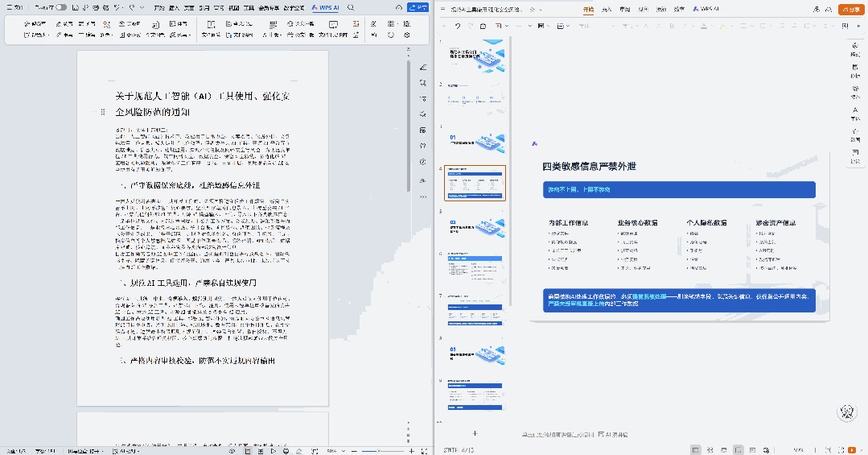Open the 视图 tab in Writer
868x455 pixels.
coord(233,8)
